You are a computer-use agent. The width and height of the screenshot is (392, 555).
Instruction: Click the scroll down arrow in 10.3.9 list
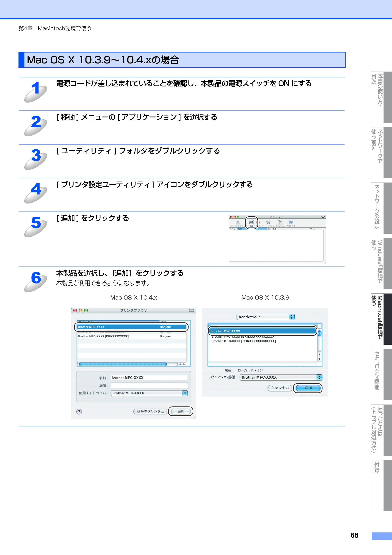(x=319, y=359)
